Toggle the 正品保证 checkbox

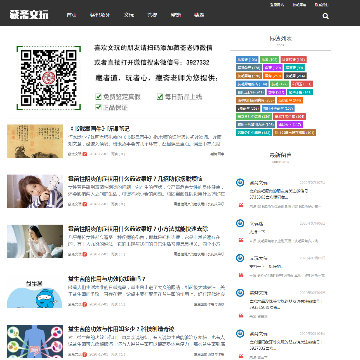pyautogui.click(x=98, y=107)
